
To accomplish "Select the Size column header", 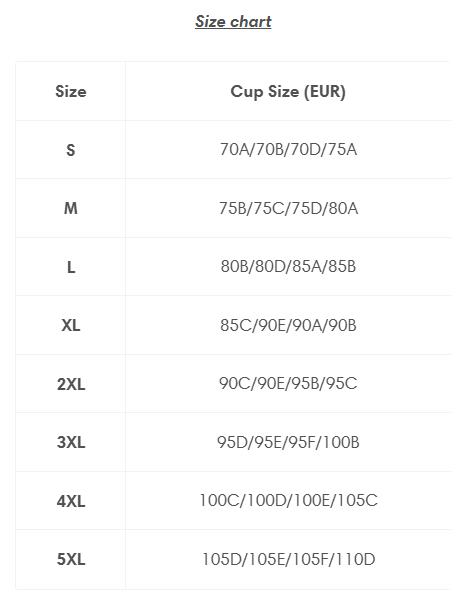I will click(x=71, y=91).
